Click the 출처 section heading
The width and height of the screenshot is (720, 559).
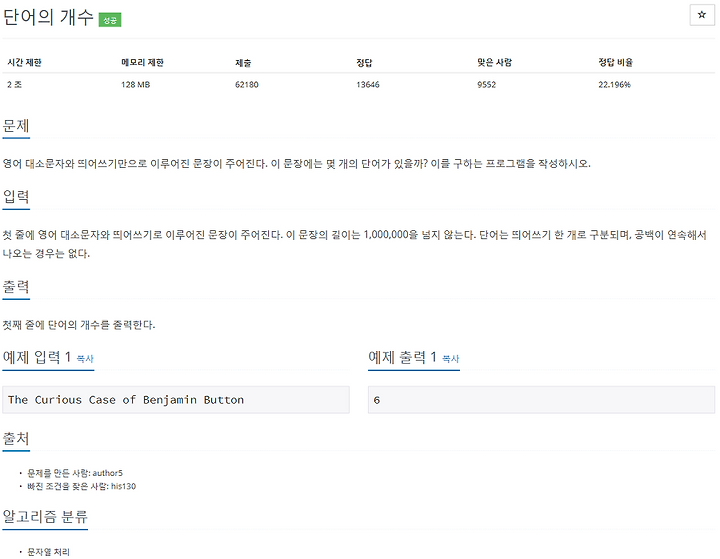tap(16, 438)
